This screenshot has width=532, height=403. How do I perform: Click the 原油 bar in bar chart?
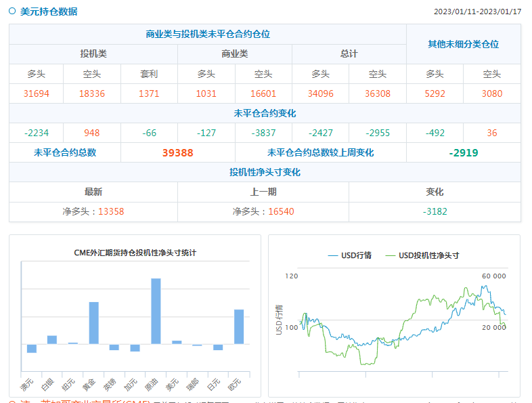pyautogui.click(x=156, y=311)
